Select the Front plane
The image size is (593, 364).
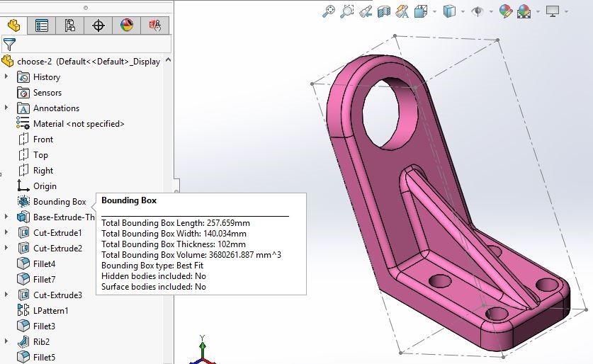pyautogui.click(x=35, y=139)
